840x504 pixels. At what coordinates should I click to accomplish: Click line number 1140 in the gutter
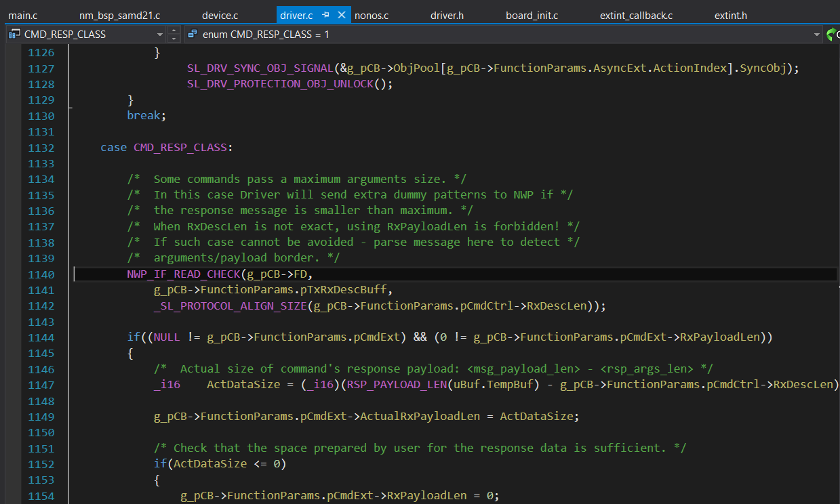[x=41, y=274]
